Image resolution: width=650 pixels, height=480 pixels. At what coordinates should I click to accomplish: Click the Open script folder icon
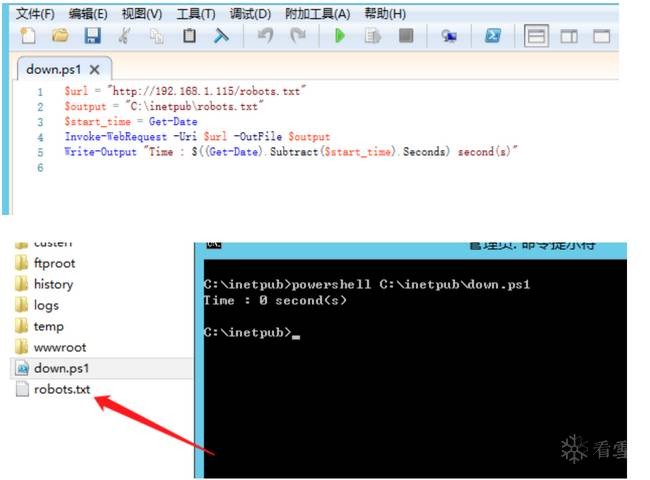pos(60,37)
